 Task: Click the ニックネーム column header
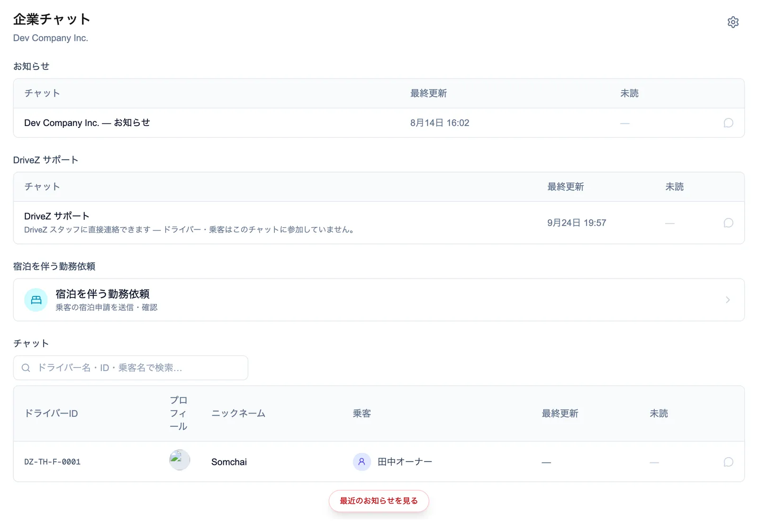click(x=238, y=414)
